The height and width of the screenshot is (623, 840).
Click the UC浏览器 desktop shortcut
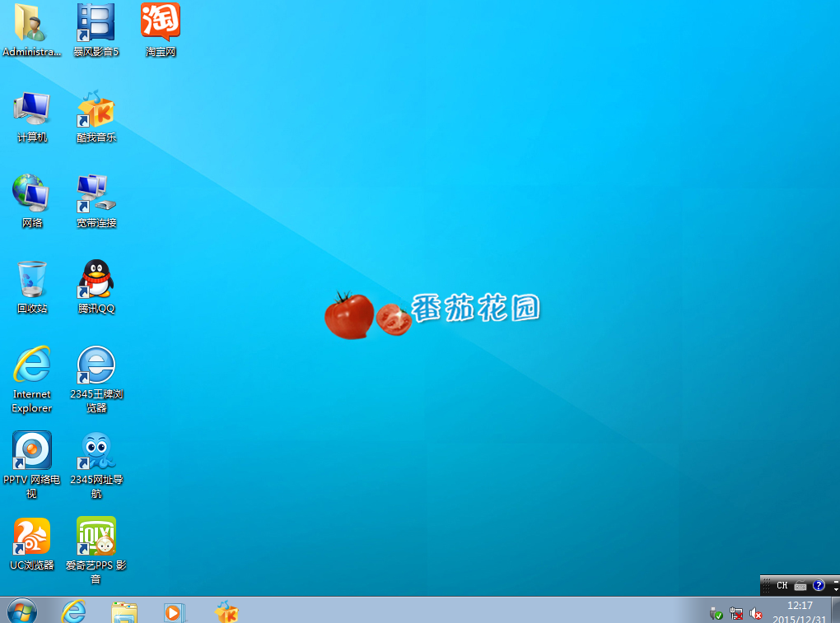[x=31, y=544]
